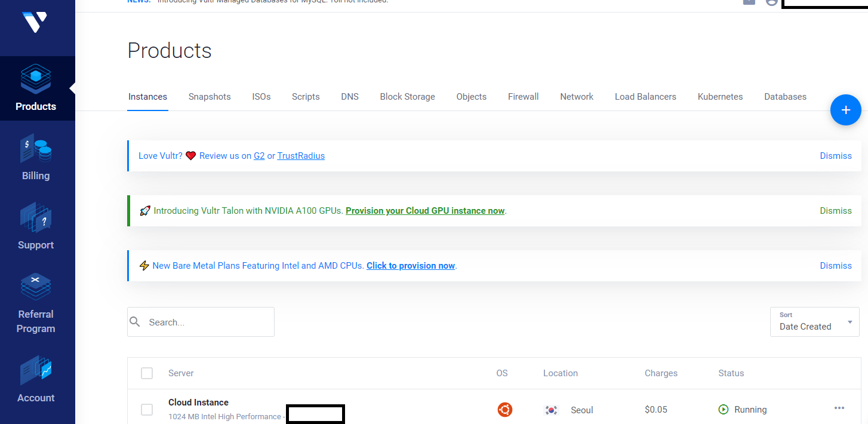The width and height of the screenshot is (868, 424).
Task: Switch to the ISOs tab
Action: (261, 97)
